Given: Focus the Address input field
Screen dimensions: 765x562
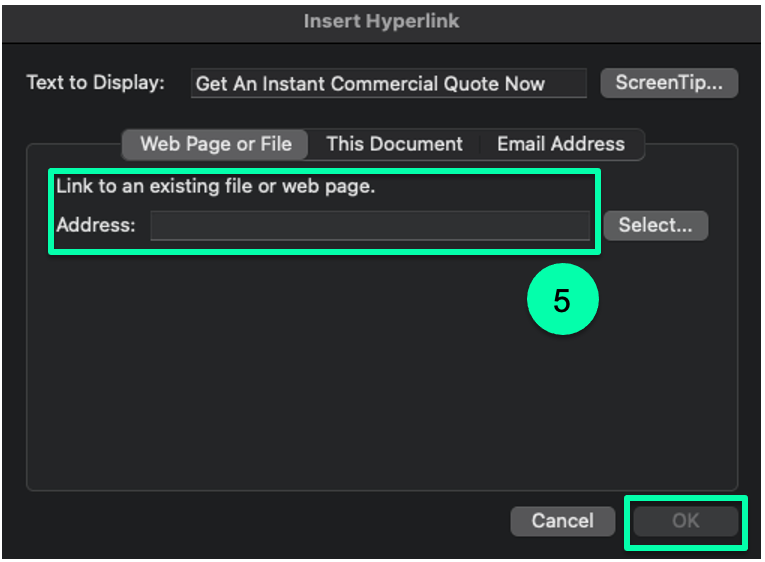Looking at the screenshot, I should pos(370,225).
